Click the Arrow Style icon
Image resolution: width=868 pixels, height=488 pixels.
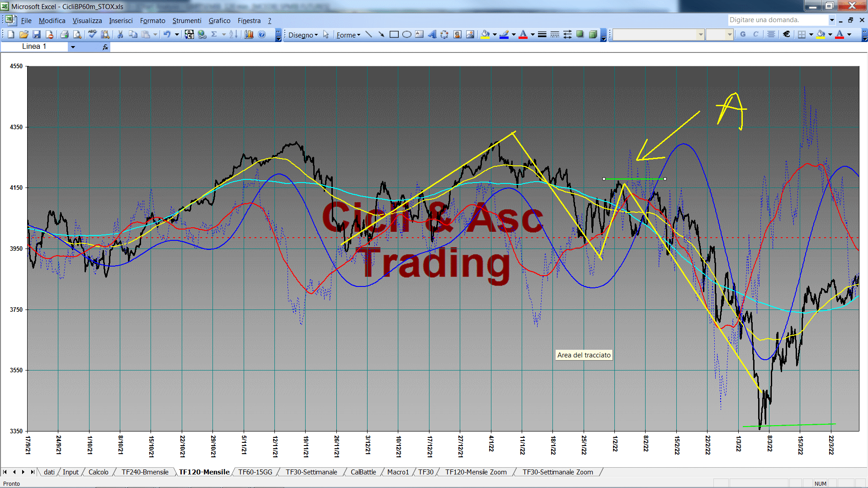point(567,34)
